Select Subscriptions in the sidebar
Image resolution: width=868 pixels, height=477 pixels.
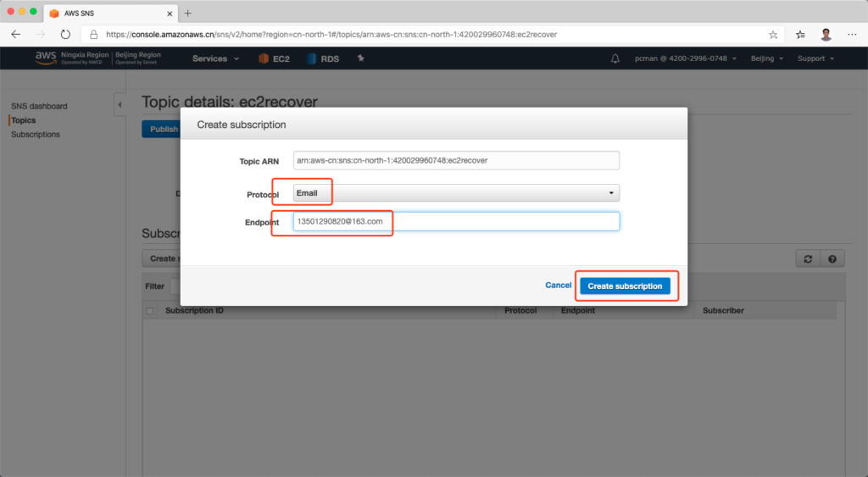[36, 134]
